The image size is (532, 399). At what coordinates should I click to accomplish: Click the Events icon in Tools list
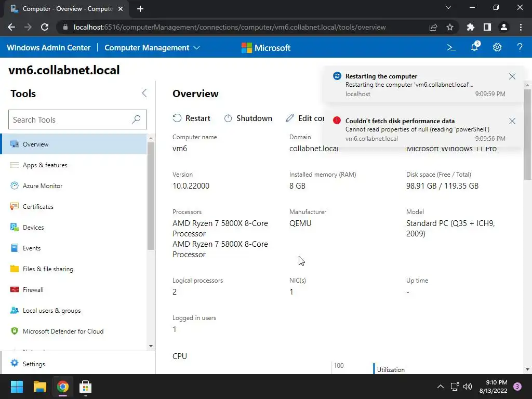pyautogui.click(x=14, y=248)
